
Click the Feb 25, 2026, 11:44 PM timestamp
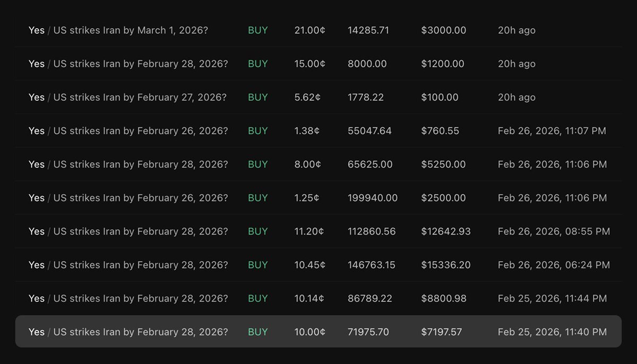click(x=552, y=298)
